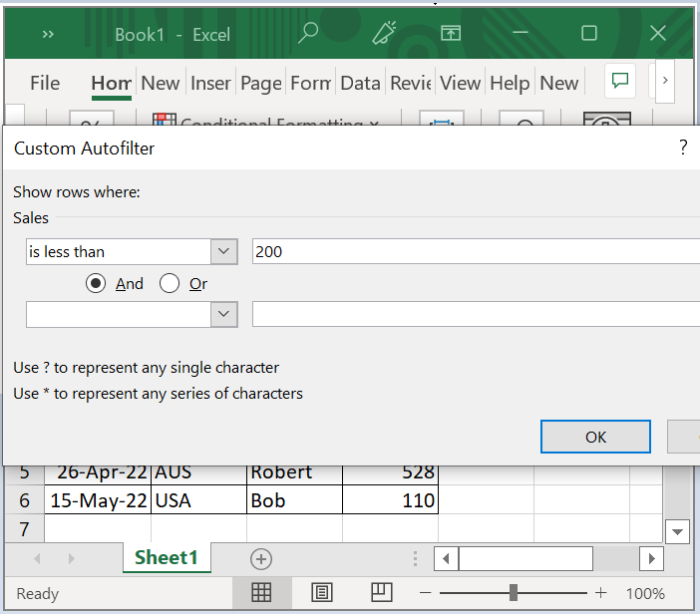
Task: Open the Coming Soon megaphone icon
Action: click(x=385, y=34)
